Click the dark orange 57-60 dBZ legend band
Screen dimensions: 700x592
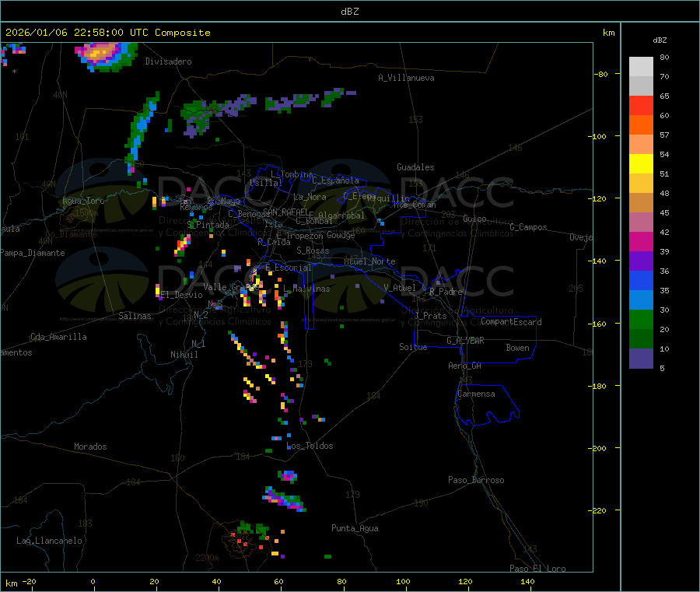[641, 125]
